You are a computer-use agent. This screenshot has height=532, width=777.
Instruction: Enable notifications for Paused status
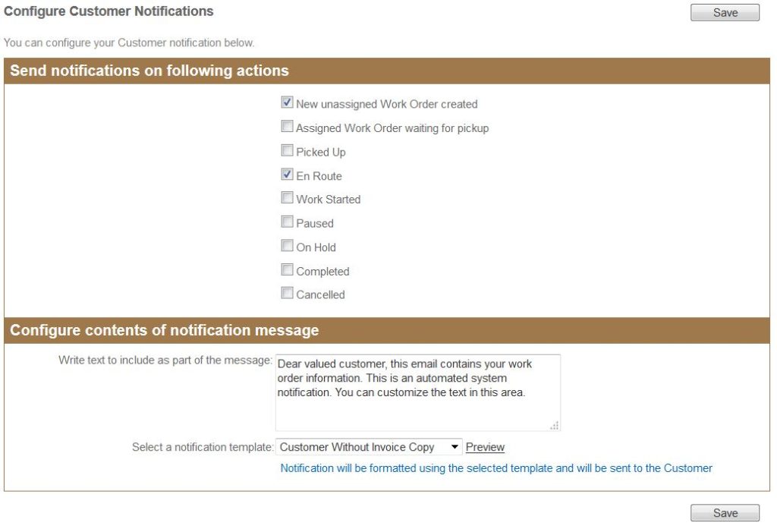(x=287, y=222)
